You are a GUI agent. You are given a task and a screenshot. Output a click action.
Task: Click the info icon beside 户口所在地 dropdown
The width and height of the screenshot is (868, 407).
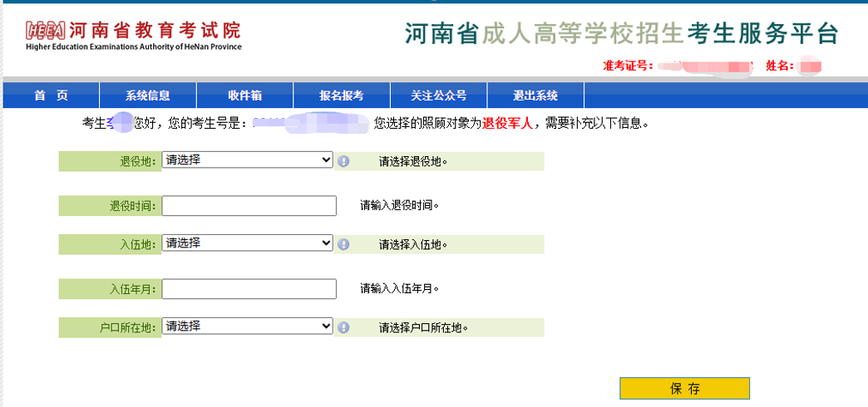click(x=343, y=327)
